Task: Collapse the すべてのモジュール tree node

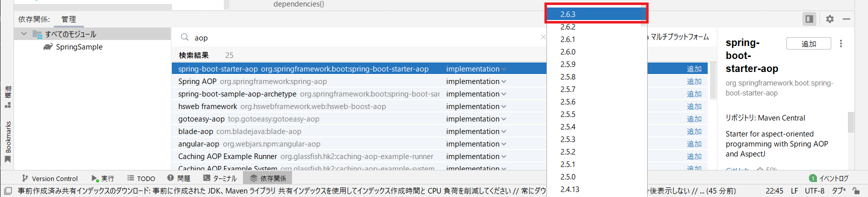Action: pos(24,34)
